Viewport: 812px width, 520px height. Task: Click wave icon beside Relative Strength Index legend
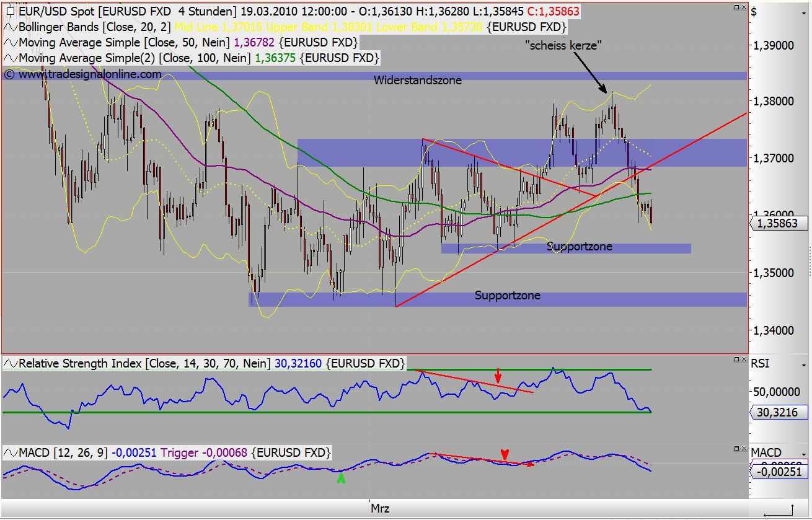pos(10,363)
